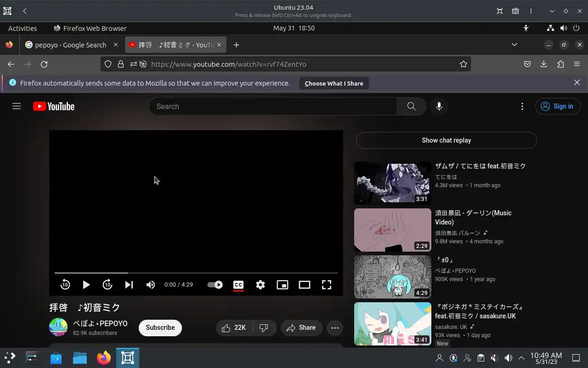Click Choose What I Share button
This screenshot has height=368, width=588.
click(334, 83)
